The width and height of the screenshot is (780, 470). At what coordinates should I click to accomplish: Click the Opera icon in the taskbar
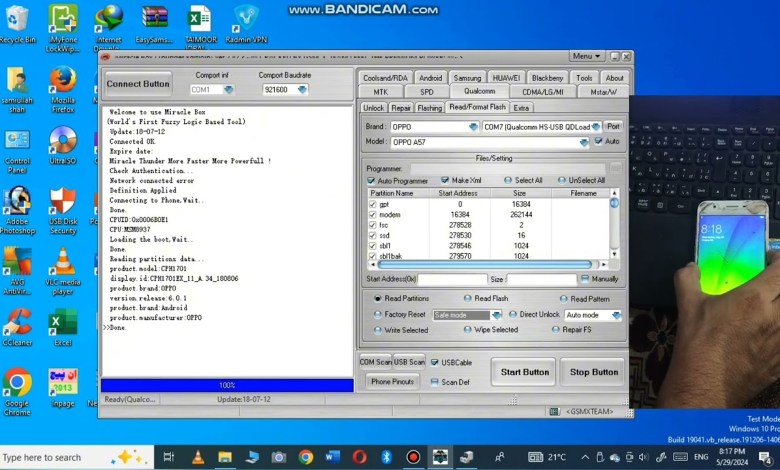pos(360,457)
